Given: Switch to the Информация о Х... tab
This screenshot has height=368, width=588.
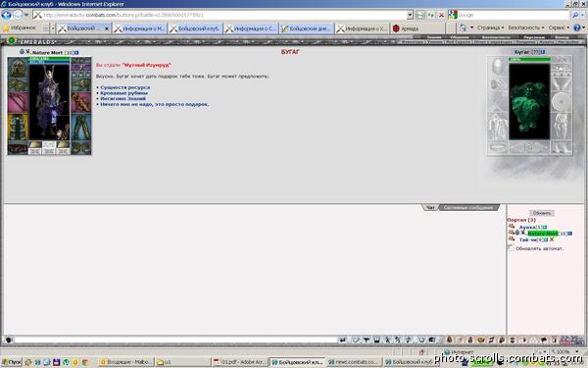Looking at the screenshot, I should (x=362, y=28).
